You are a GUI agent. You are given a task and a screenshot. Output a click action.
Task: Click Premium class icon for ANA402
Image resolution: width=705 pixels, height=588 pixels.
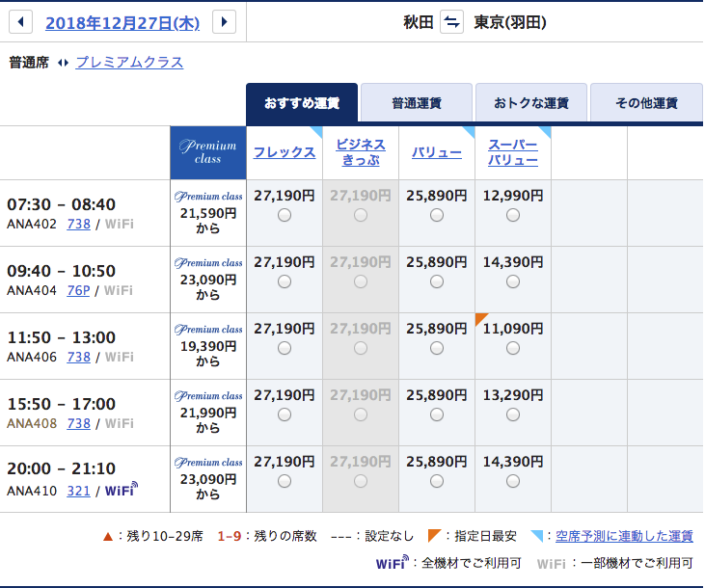(208, 196)
